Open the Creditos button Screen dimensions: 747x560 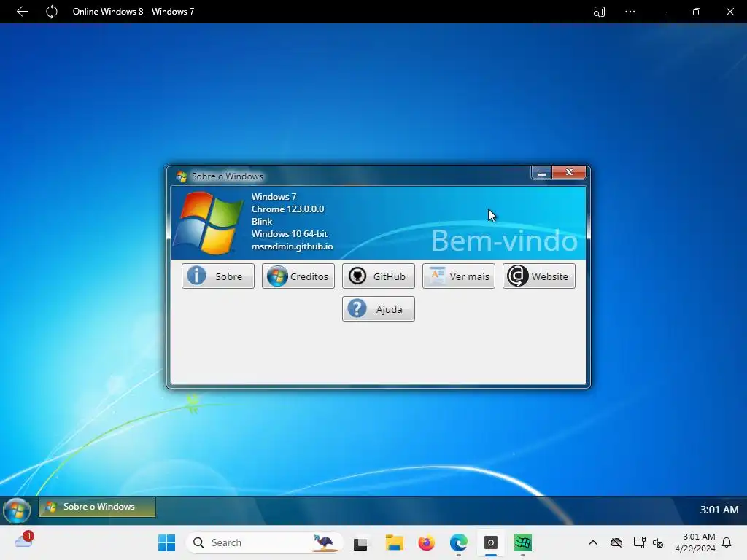[x=298, y=276]
